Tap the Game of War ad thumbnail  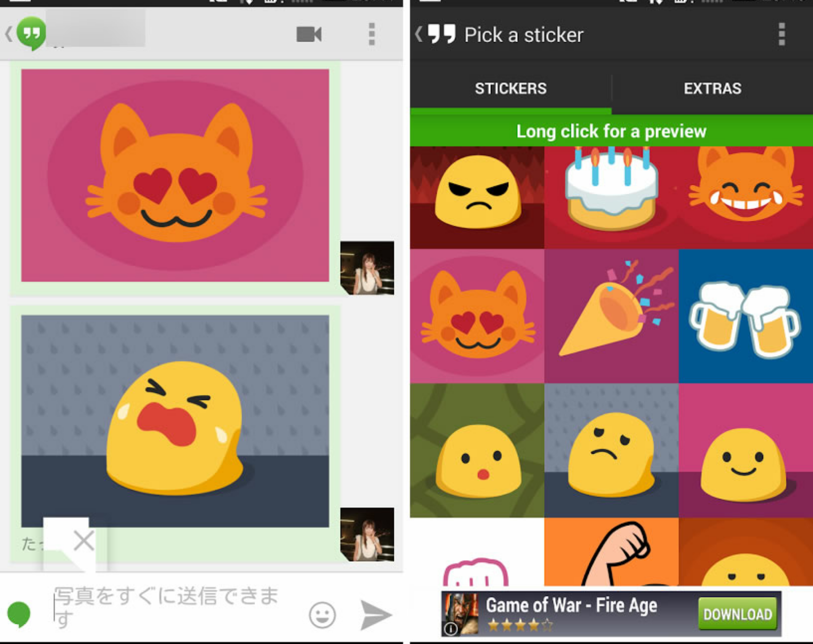(x=461, y=613)
